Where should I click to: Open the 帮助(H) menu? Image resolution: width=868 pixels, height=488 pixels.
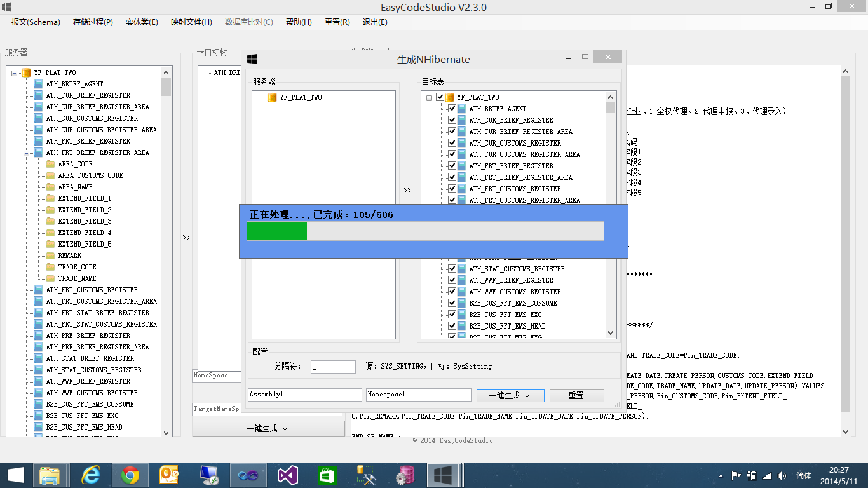click(299, 22)
